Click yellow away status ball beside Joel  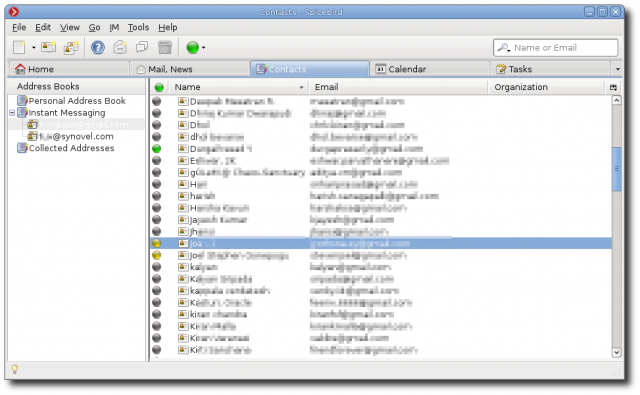[x=157, y=255]
